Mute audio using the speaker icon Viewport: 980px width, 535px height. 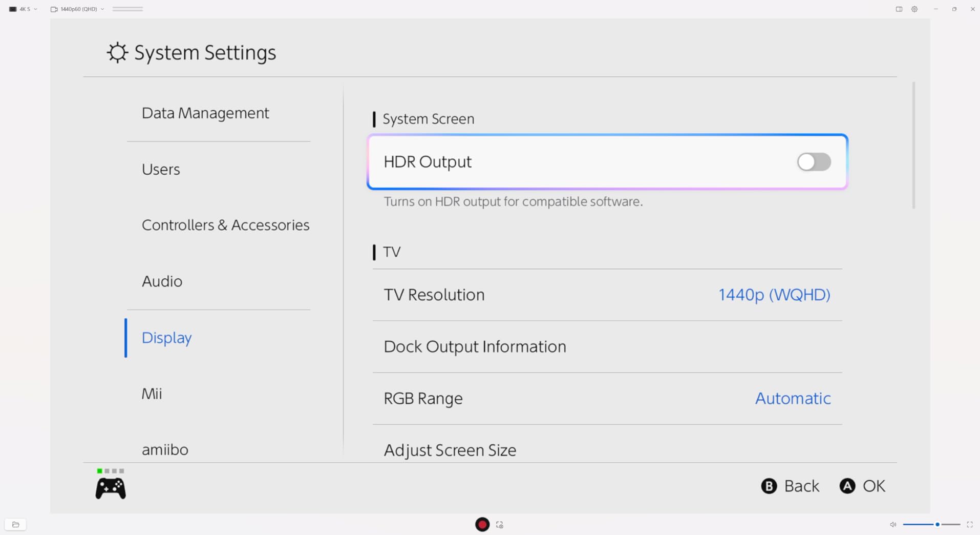coord(893,524)
